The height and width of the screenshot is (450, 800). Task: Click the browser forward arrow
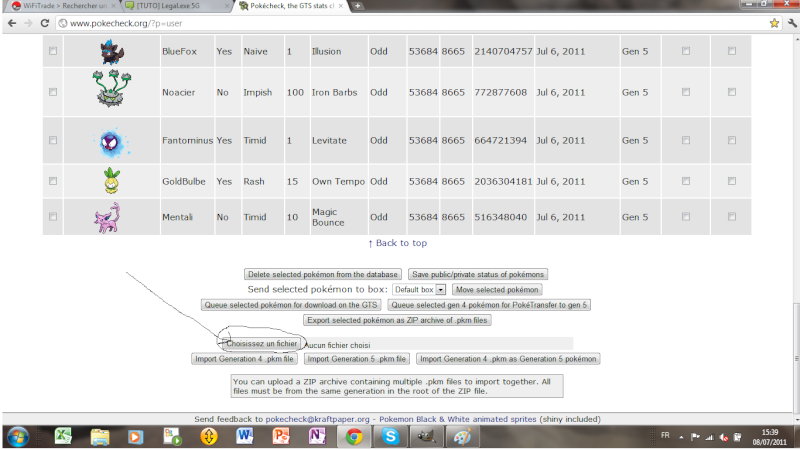pos(28,23)
